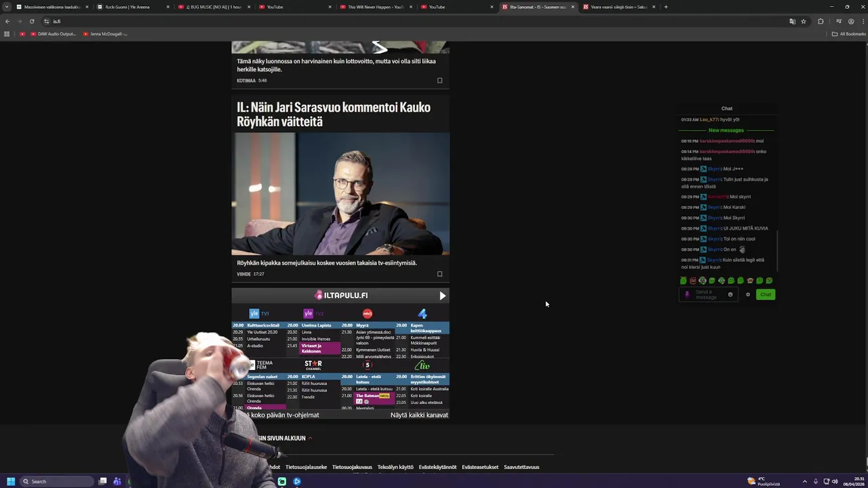Select the first green emote in chat row
This screenshot has height=488, width=868.
pos(684,281)
